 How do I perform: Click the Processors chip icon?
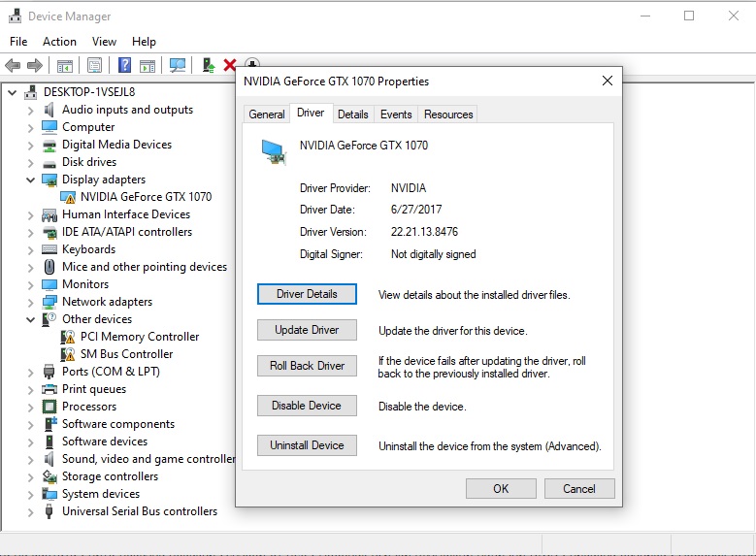click(x=49, y=407)
